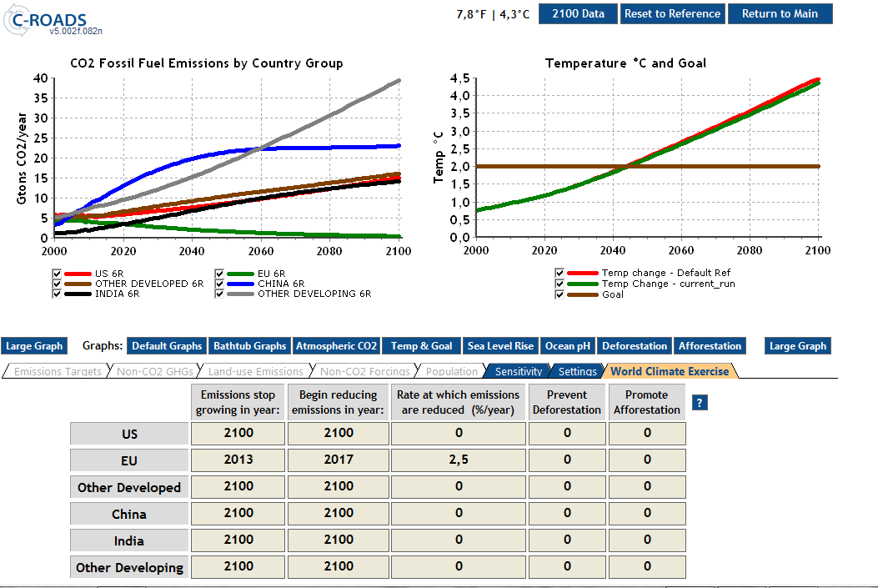Open the 2100 Data view
This screenshot has height=588, width=878.
[x=578, y=13]
